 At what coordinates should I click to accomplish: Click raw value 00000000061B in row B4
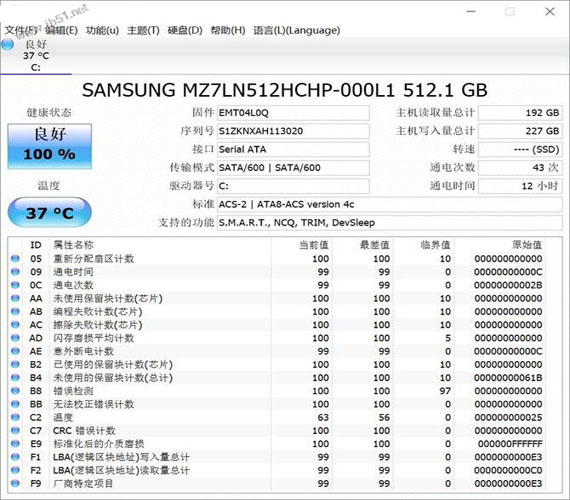coord(508,377)
